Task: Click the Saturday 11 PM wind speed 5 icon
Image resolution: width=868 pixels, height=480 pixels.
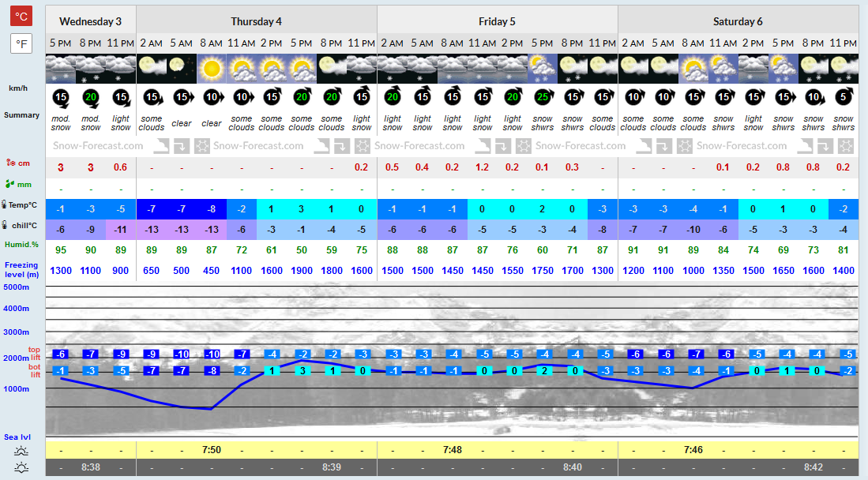Action: (843, 97)
